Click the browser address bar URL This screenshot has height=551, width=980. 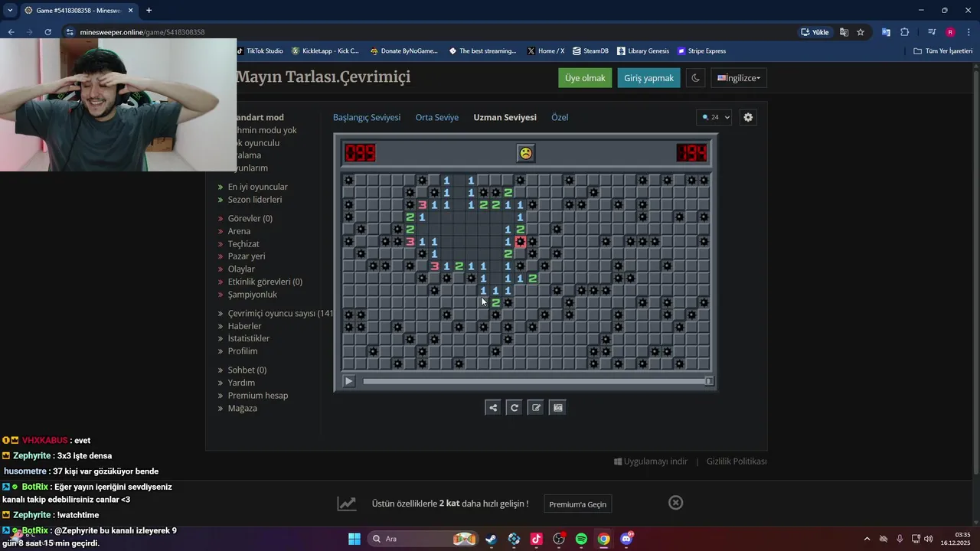tap(142, 32)
